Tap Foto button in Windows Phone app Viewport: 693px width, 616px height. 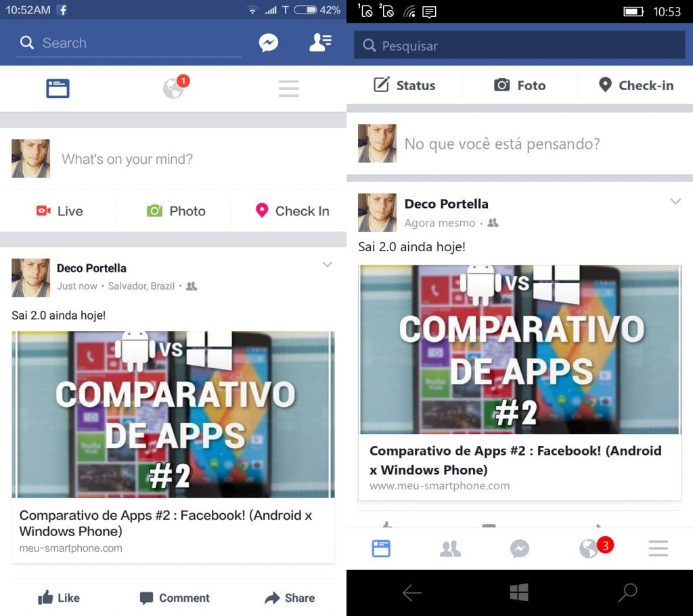point(520,85)
